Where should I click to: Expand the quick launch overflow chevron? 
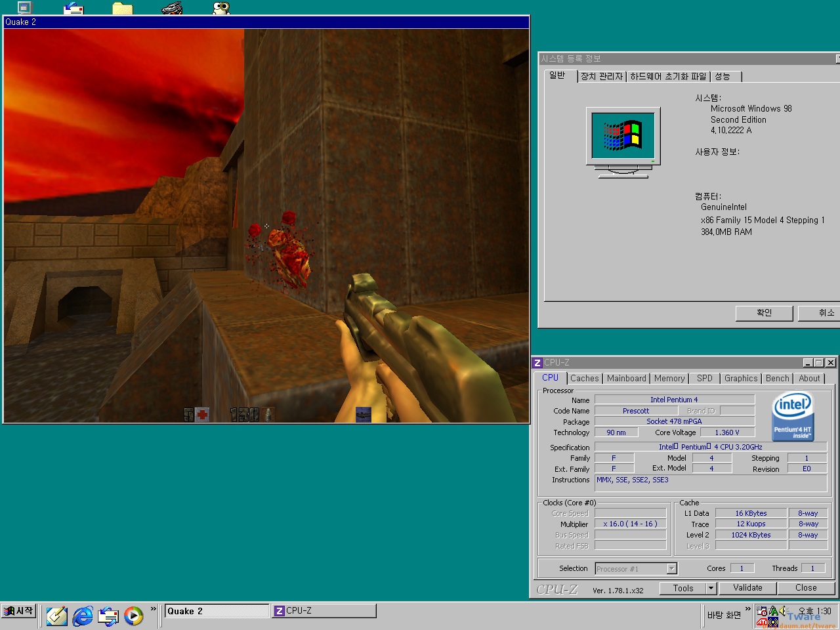tap(154, 609)
